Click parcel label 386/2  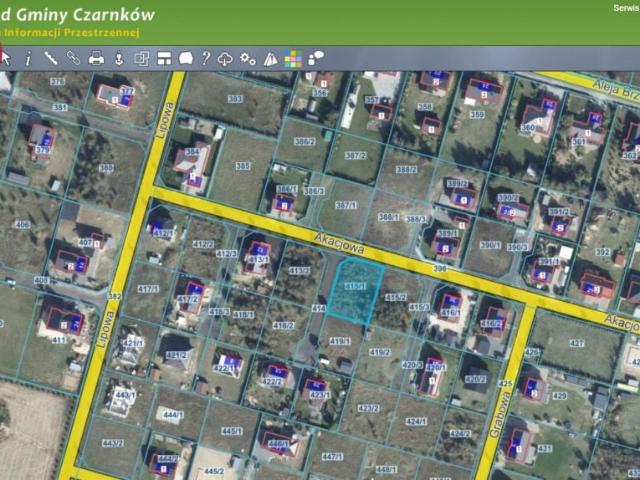click(x=304, y=142)
